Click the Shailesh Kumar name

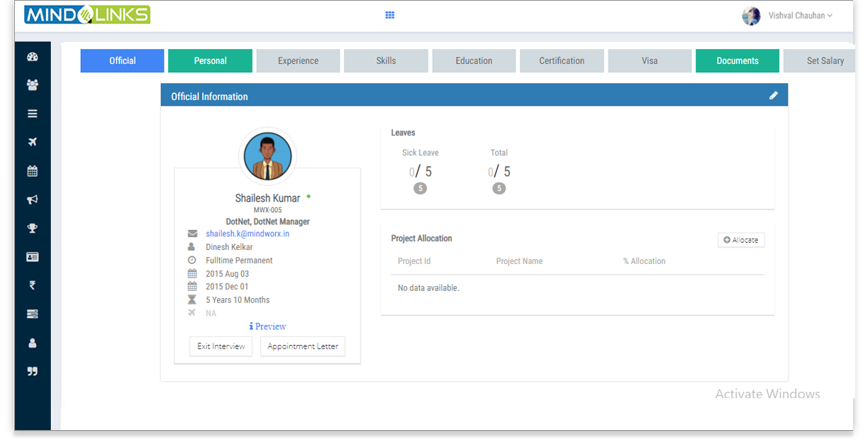[x=267, y=198]
